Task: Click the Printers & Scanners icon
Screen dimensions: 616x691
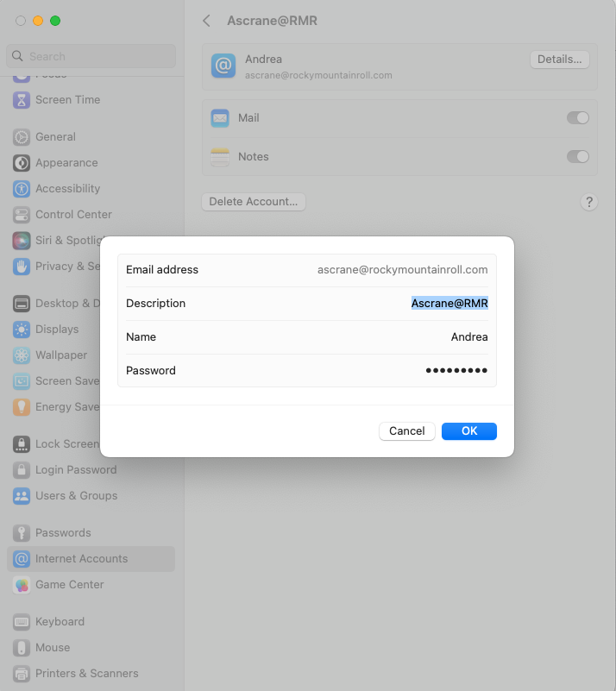Action: (x=22, y=674)
